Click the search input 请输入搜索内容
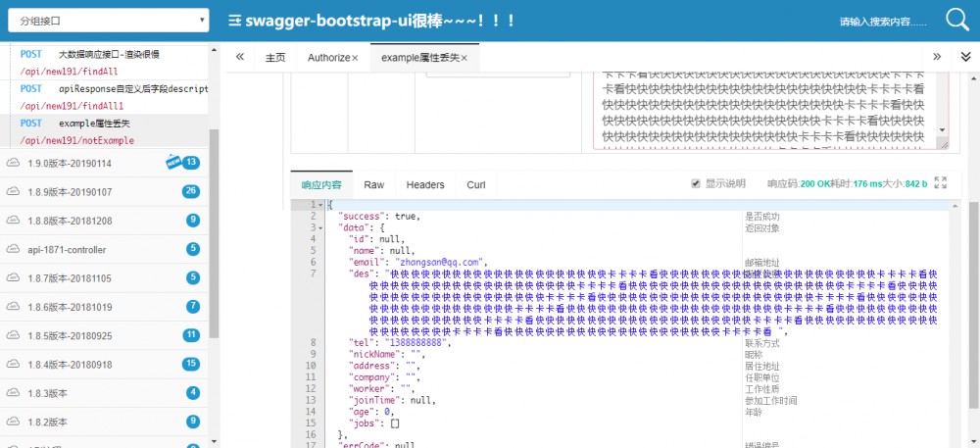The width and height of the screenshot is (980, 448). [x=883, y=22]
